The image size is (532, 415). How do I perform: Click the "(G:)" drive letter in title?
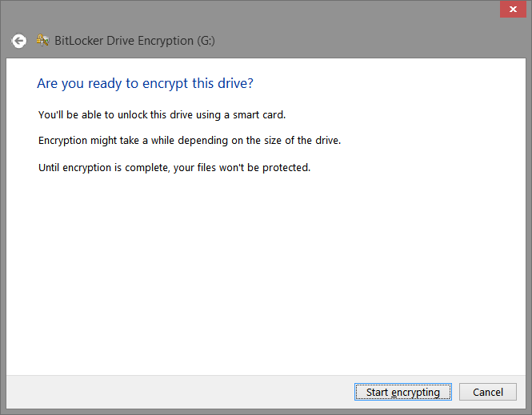click(206, 41)
